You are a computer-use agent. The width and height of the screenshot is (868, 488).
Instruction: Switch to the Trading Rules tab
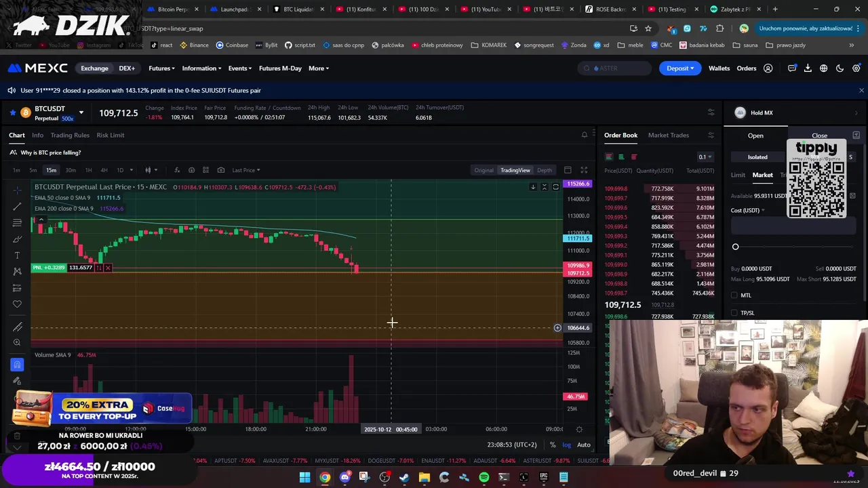tap(70, 135)
